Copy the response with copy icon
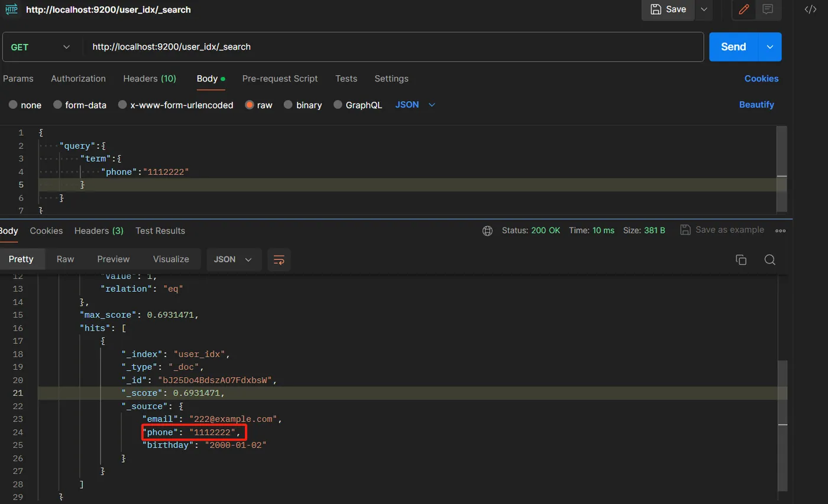Screen dimensions: 828x504 click(x=740, y=259)
